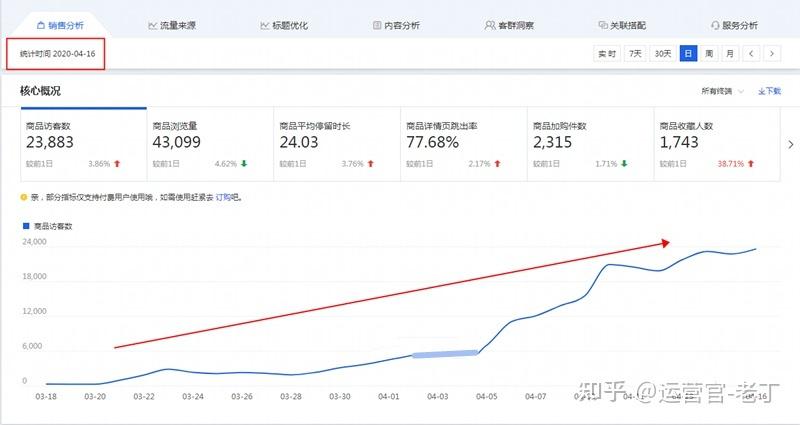The image size is (800, 425).
Task: Select the 30天 time range
Action: pos(663,54)
